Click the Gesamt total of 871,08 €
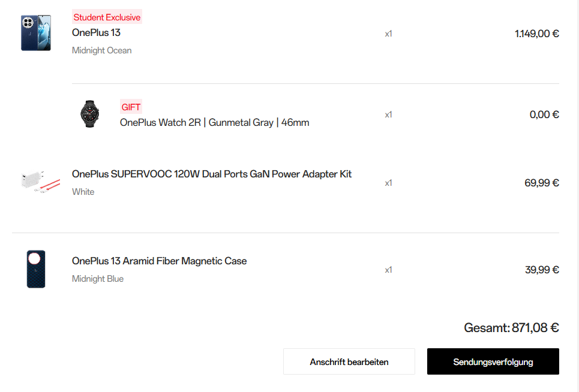Image resolution: width=579 pixels, height=392 pixels. tap(511, 328)
